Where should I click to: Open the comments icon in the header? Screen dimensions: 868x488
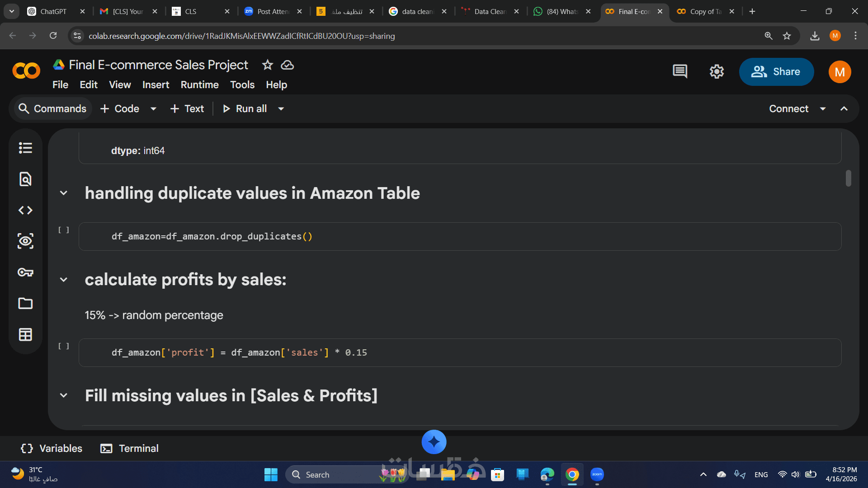(679, 71)
